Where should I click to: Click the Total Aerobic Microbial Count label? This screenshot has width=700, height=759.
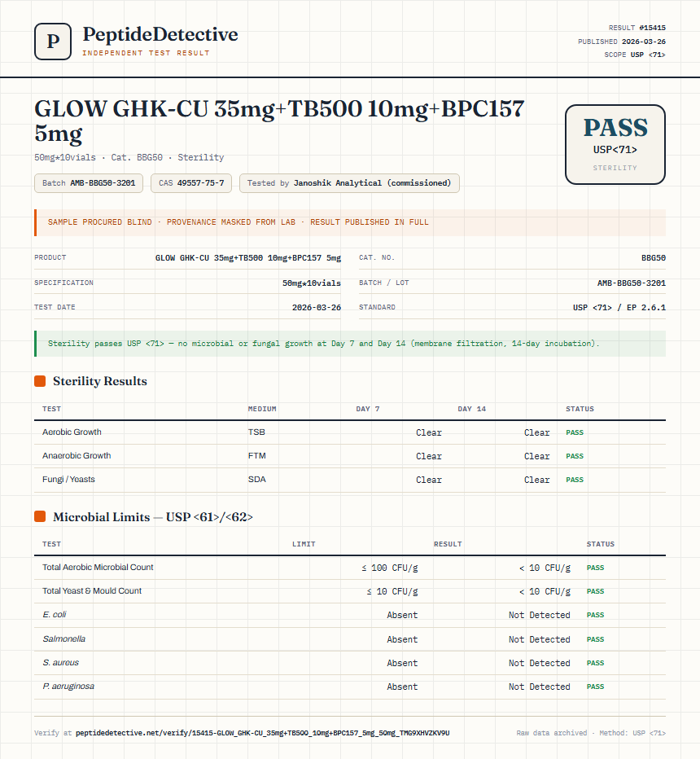(98, 568)
